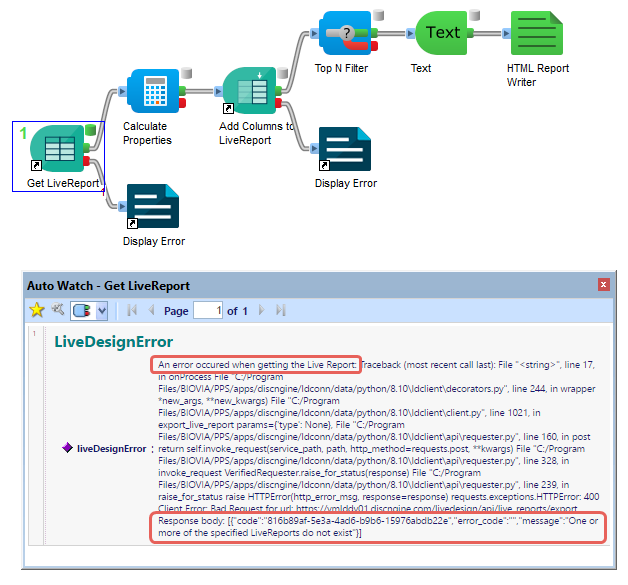Select the Add Columns to LiveReport component

point(249,91)
